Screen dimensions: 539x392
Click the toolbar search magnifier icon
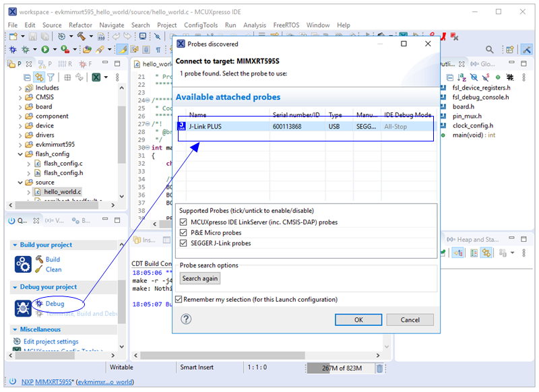(x=490, y=50)
